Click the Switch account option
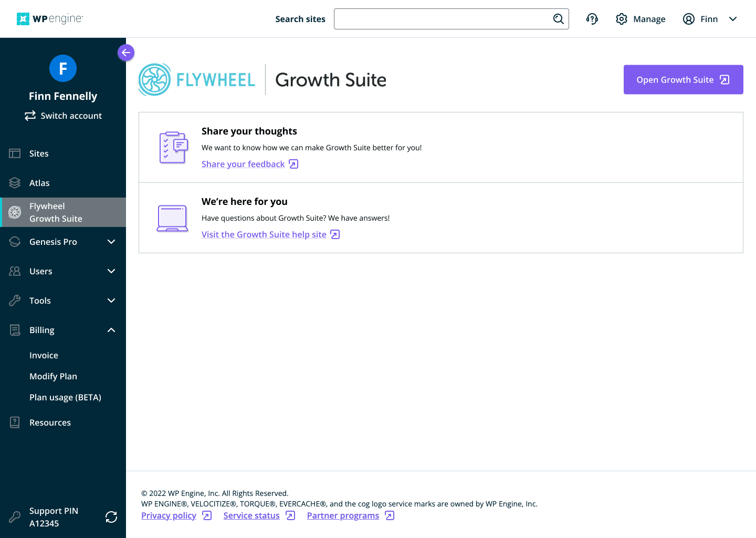756x538 pixels. (x=63, y=116)
